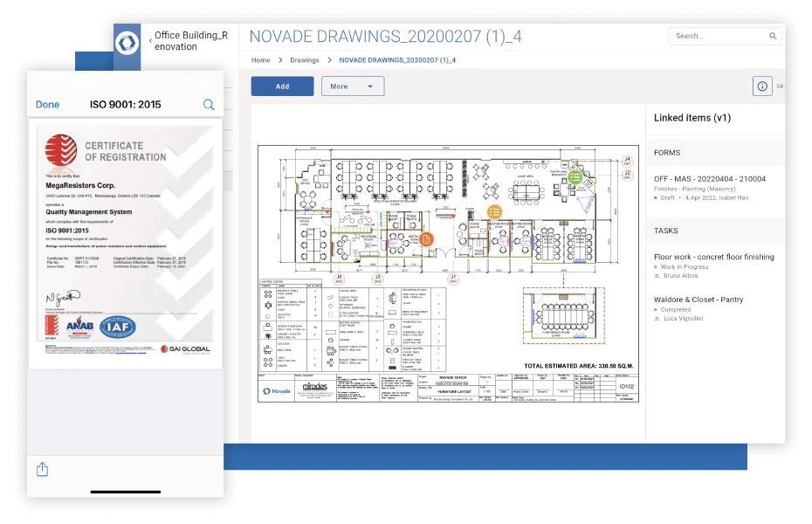Click the J1 grid reference bubble

[453, 279]
